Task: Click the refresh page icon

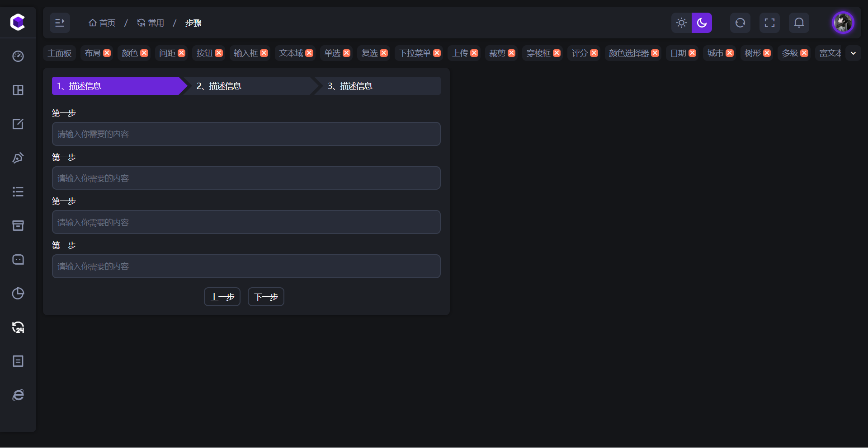Action: point(740,23)
